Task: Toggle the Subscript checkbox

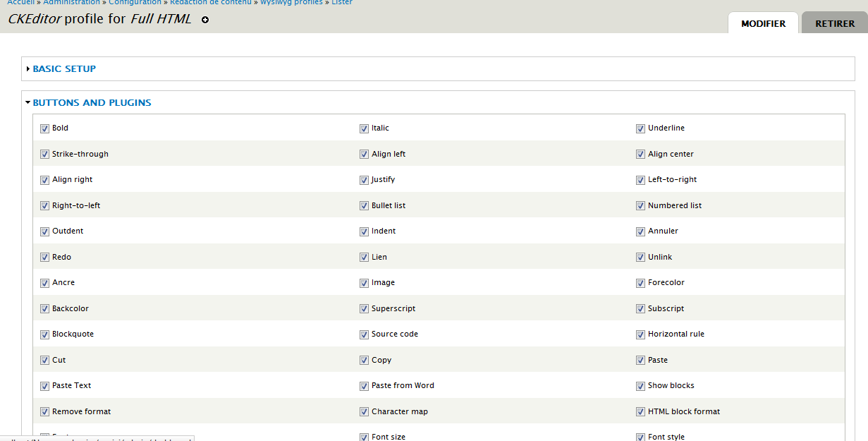Action: coord(640,309)
